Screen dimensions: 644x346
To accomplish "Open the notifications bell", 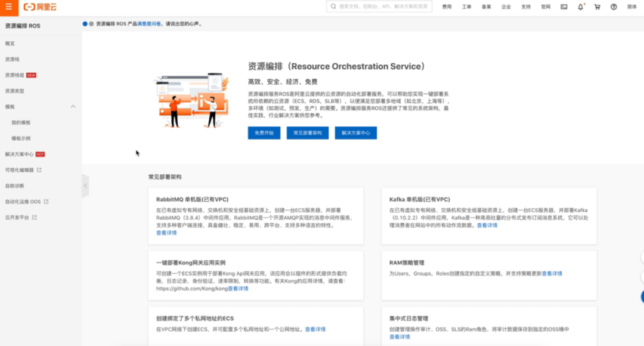I will tap(580, 7).
